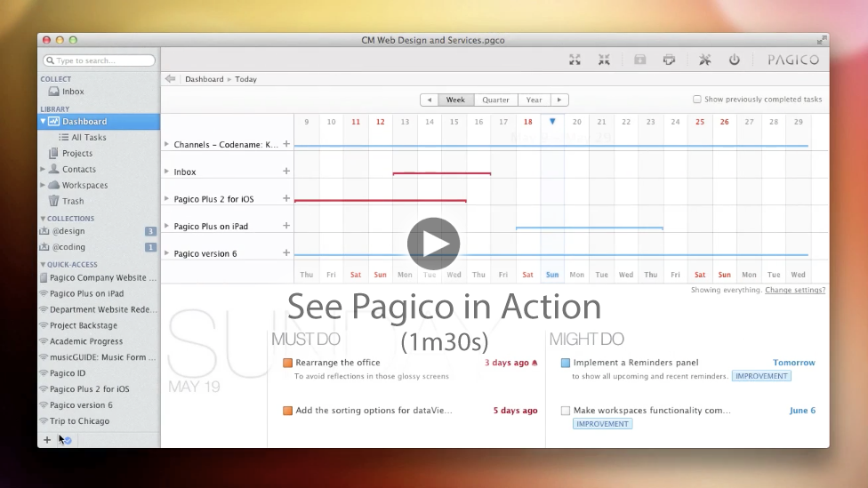Viewport: 868px width, 488px height.
Task: Collapse the Dashboard tree item
Action: coord(43,121)
